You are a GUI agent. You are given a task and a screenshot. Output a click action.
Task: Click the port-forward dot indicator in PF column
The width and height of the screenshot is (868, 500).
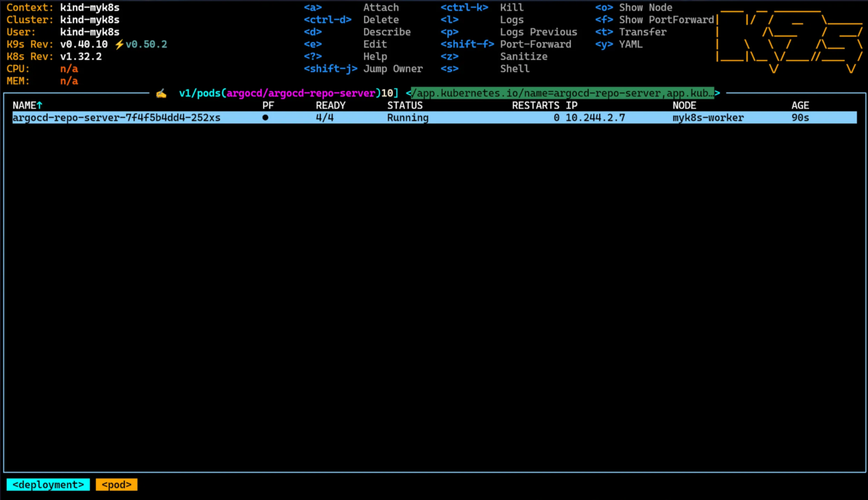click(265, 117)
